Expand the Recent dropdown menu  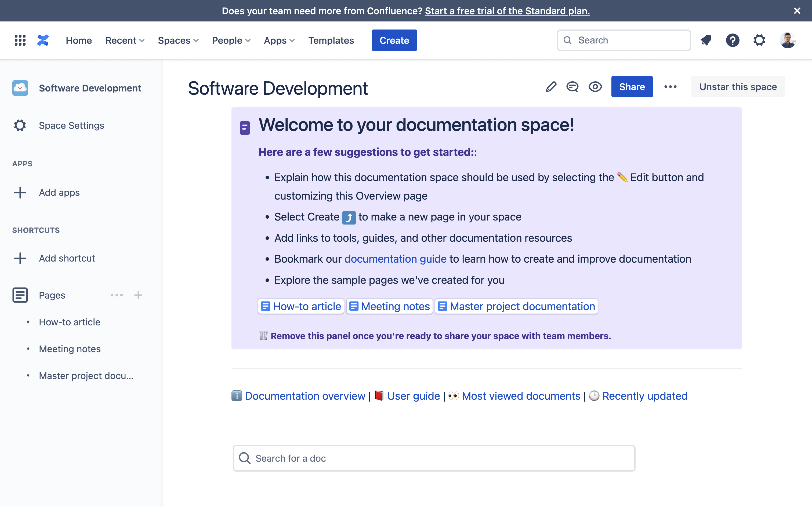[125, 40]
